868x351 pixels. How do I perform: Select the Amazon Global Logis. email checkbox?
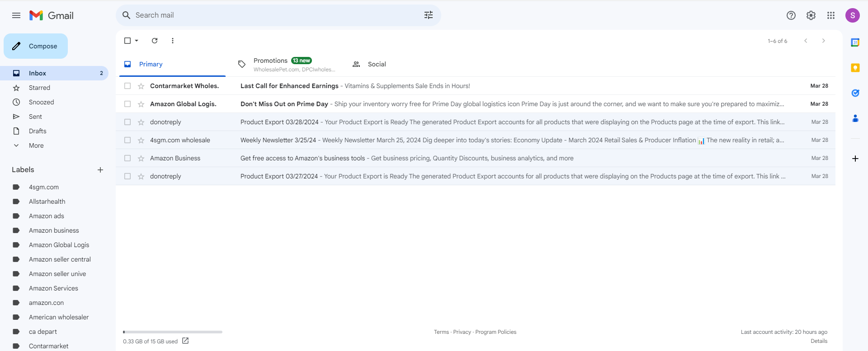(x=127, y=104)
